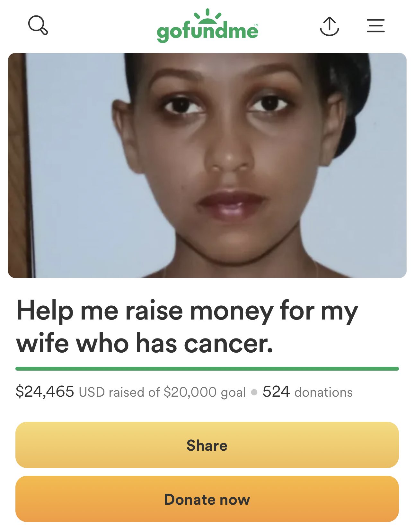Tap the green sunburst above the logo
This screenshot has width=414, height=532.
pyautogui.click(x=207, y=16)
